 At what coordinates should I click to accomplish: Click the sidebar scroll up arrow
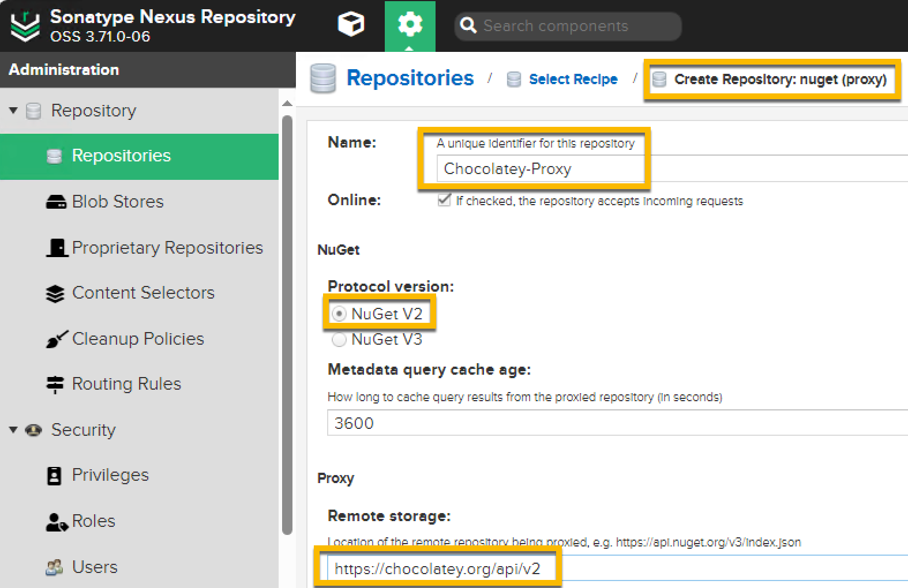pyautogui.click(x=287, y=104)
